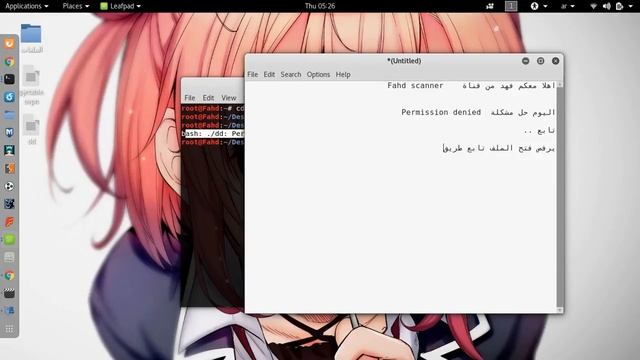The width and height of the screenshot is (640, 360).
Task: Launch the Chrome icon below Firefox in the dock
Action: pos(9,61)
